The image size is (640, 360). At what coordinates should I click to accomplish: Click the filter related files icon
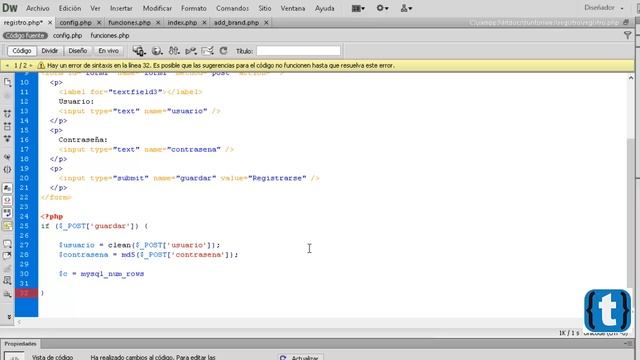coord(627,36)
